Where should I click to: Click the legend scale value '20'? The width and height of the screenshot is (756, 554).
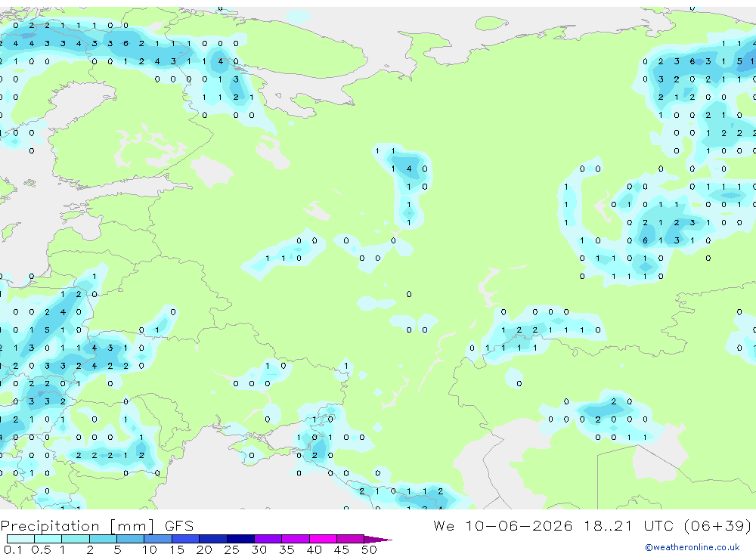click(204, 549)
